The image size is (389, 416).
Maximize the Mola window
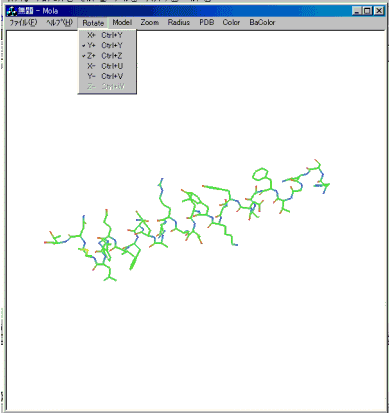pos(367,11)
